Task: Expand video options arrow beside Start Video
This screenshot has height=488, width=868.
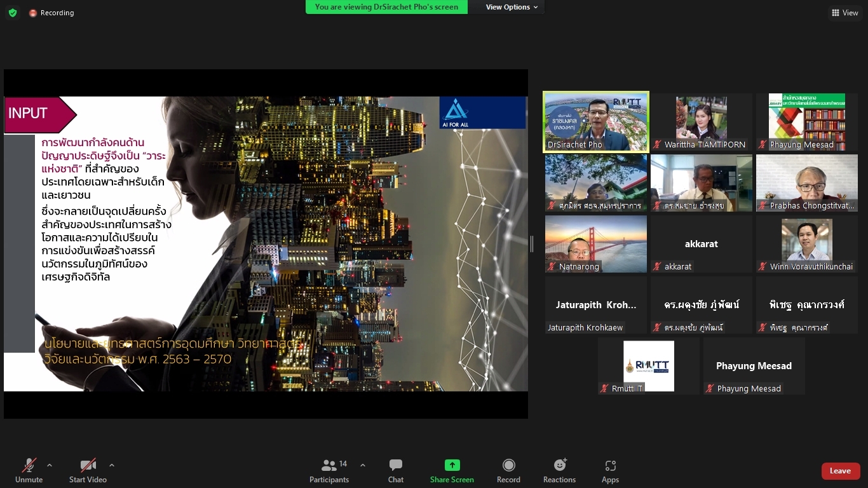Action: [x=112, y=465]
